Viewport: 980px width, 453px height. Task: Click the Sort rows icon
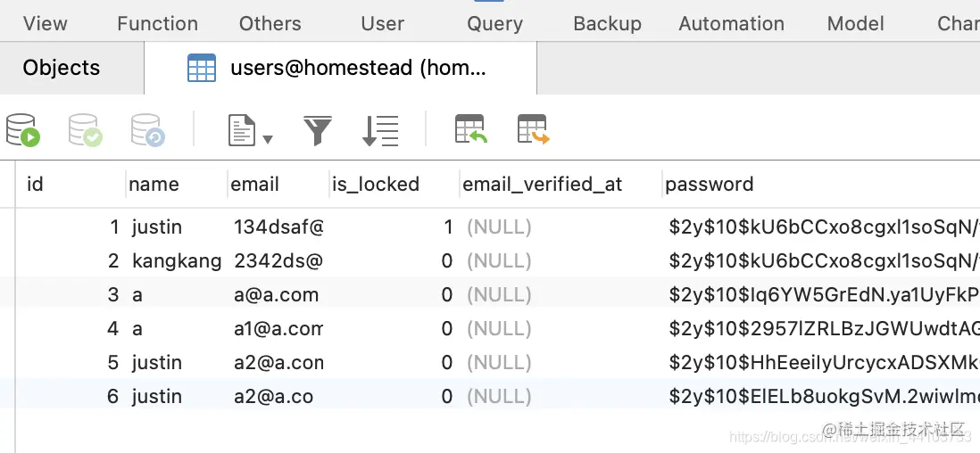[x=380, y=130]
